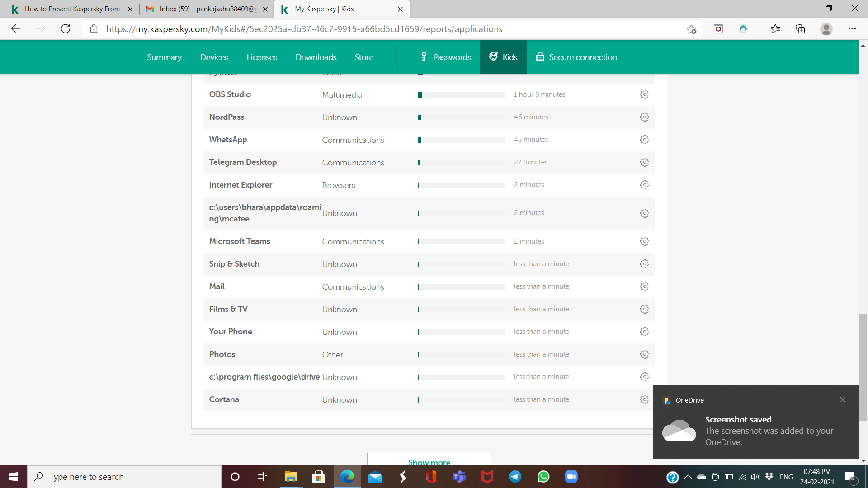Viewport: 868px width, 488px height.
Task: Open the browser profile avatar menu
Action: click(x=826, y=29)
